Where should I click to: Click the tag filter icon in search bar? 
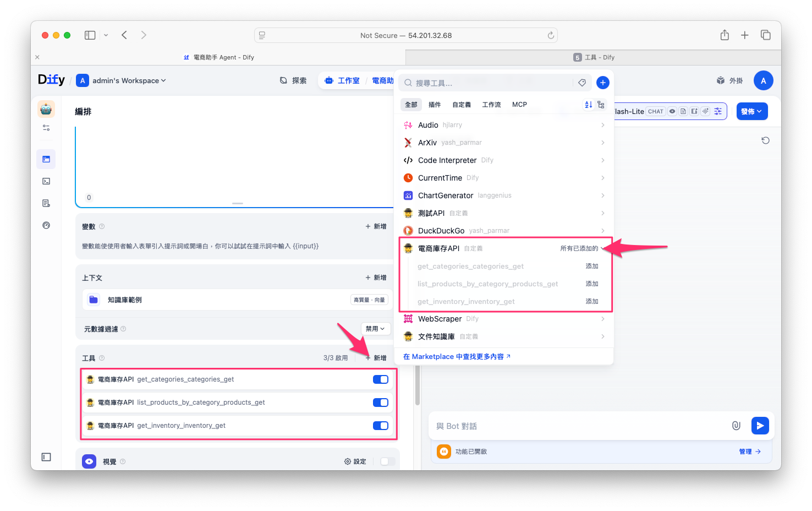[x=581, y=83]
